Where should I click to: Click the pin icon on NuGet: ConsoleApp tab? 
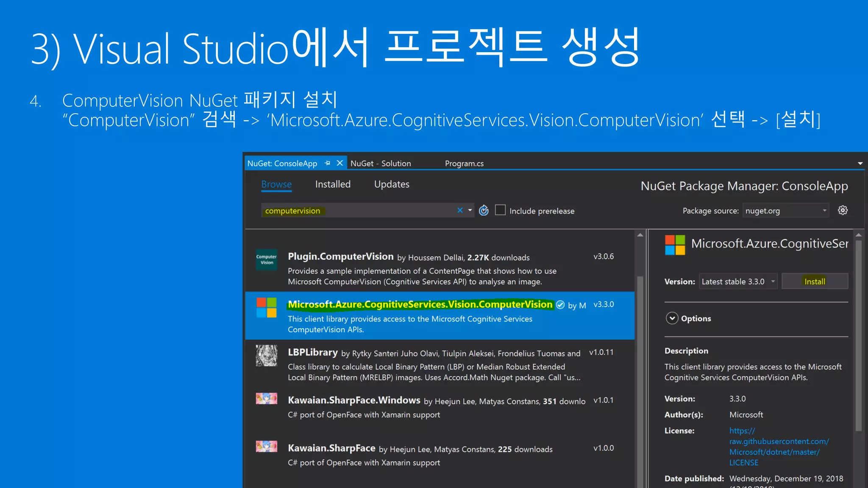(x=327, y=163)
